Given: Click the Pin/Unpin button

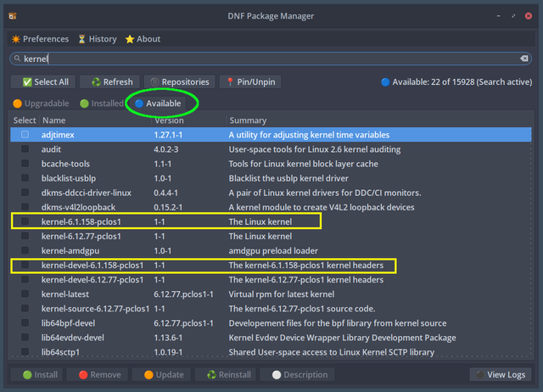Looking at the screenshot, I should (x=250, y=82).
